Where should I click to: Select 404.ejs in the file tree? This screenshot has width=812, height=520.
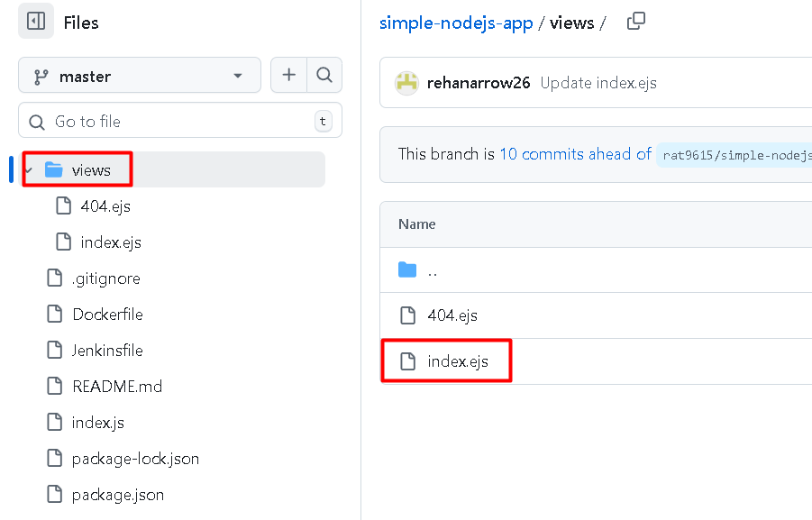105,206
